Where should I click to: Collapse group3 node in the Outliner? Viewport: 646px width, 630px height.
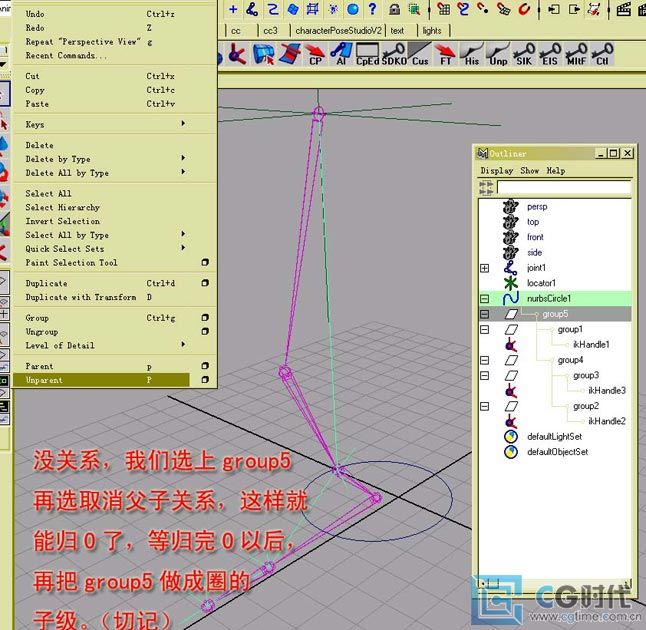tap(485, 376)
